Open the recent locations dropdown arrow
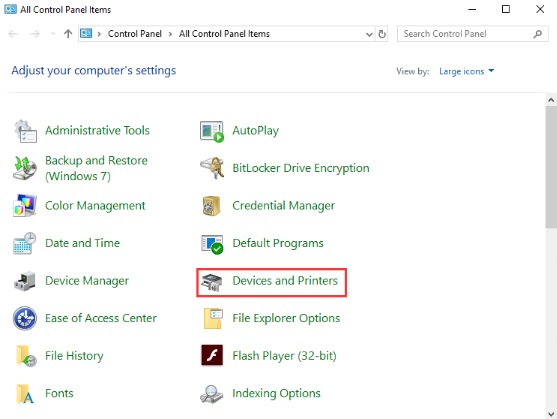Viewport: 557px width, 419px height. [53, 34]
